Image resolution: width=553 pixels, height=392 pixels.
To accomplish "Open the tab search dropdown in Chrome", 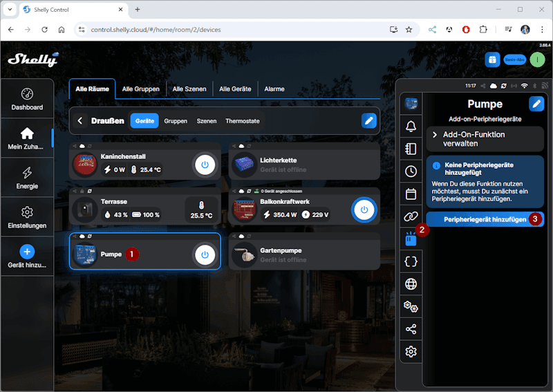I will point(10,10).
